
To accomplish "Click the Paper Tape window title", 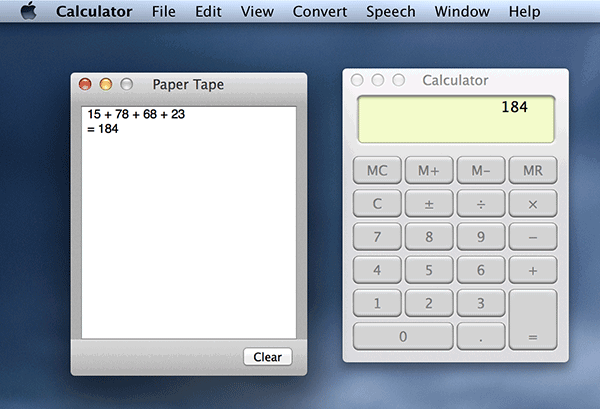I will click(188, 85).
